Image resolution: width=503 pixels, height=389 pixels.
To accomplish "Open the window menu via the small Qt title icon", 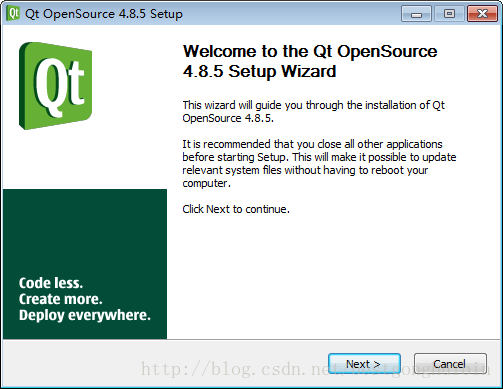I will (13, 14).
